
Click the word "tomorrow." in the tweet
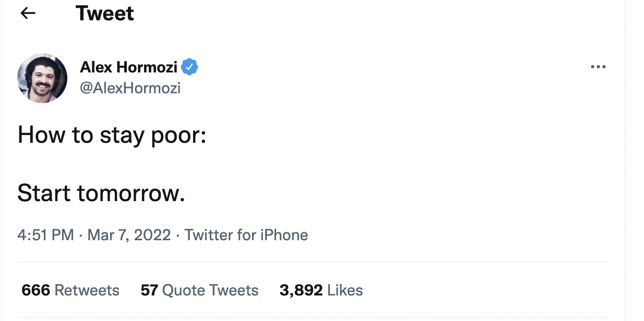tap(131, 193)
